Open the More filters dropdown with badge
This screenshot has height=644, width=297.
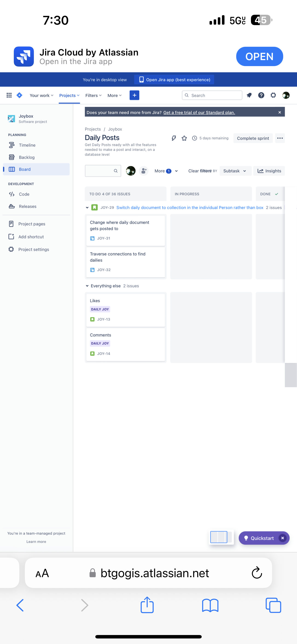click(x=166, y=171)
